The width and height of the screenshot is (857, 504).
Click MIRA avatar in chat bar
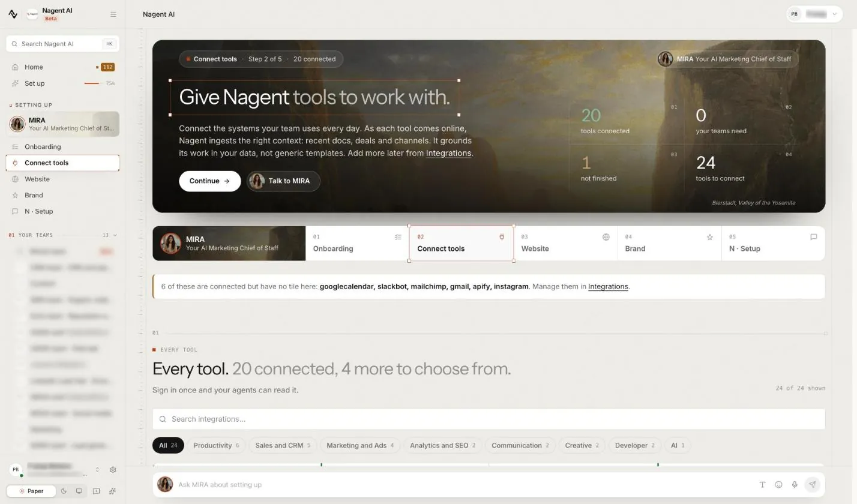pyautogui.click(x=165, y=484)
